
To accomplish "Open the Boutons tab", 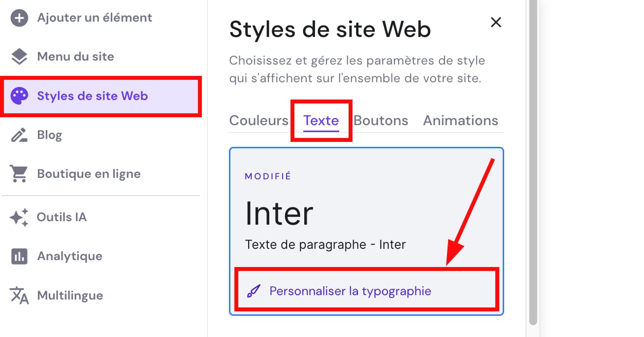I will point(382,120).
